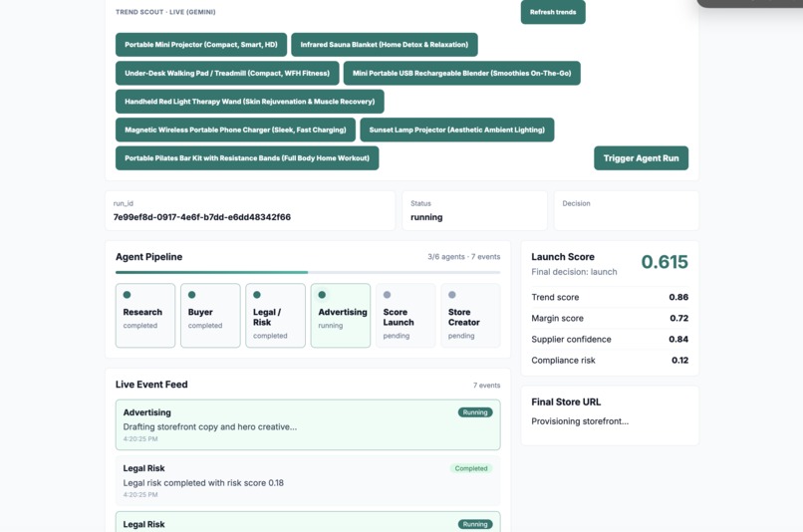803x532 pixels.
Task: Click the Score Launch grey status dot
Action: [388, 295]
